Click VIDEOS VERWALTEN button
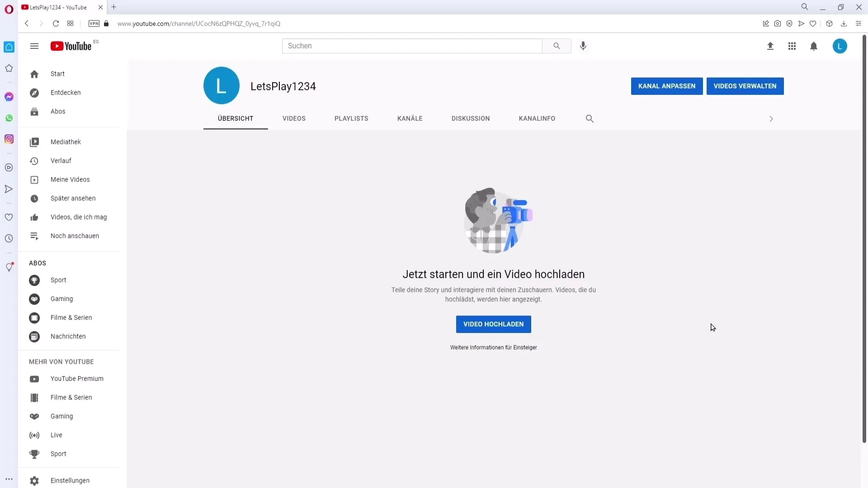 coord(745,86)
